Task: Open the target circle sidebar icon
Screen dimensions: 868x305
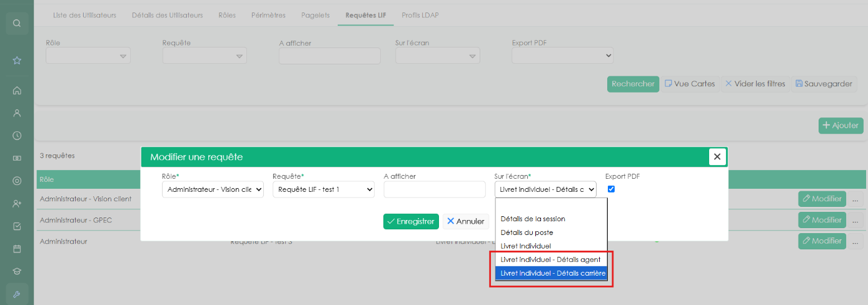Action: [17, 181]
